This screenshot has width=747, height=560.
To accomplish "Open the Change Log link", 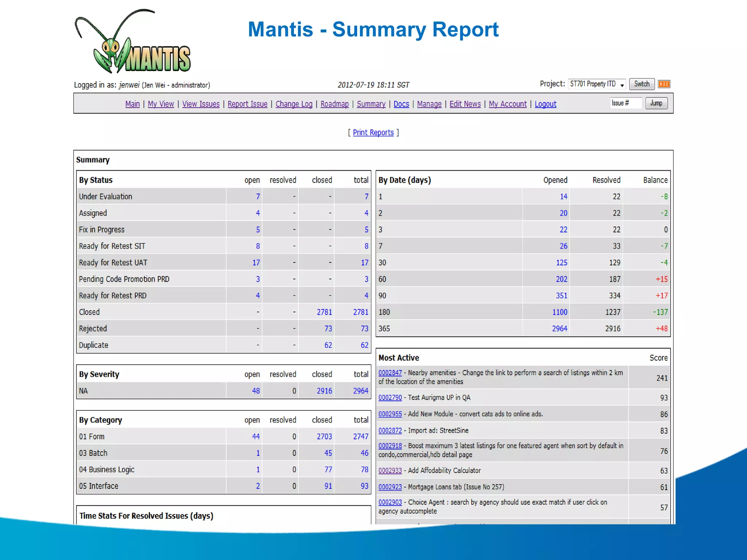I will pos(294,104).
